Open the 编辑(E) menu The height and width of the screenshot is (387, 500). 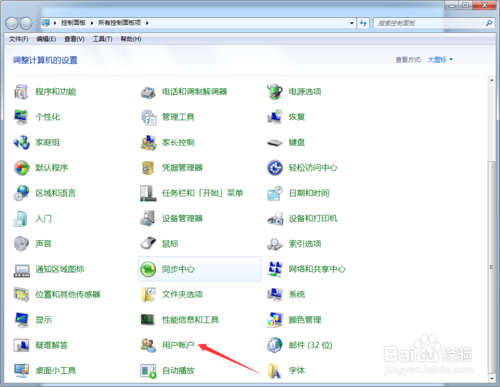click(46, 39)
